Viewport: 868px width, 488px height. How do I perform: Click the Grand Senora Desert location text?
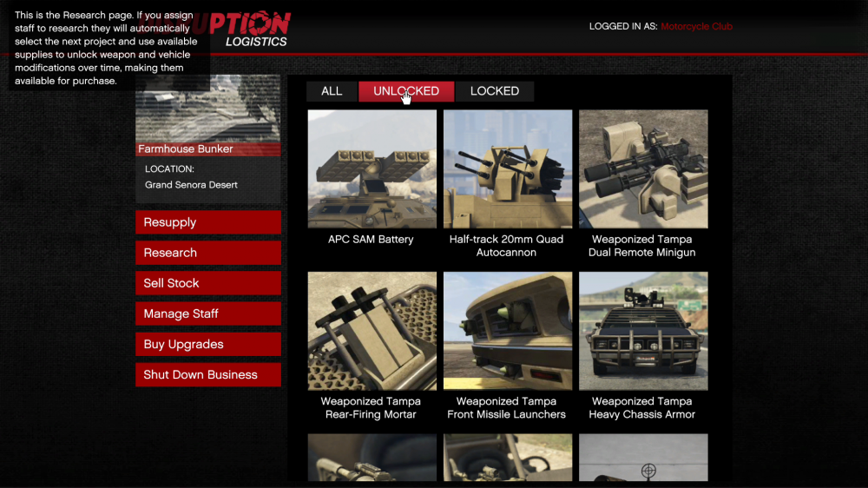tap(191, 185)
